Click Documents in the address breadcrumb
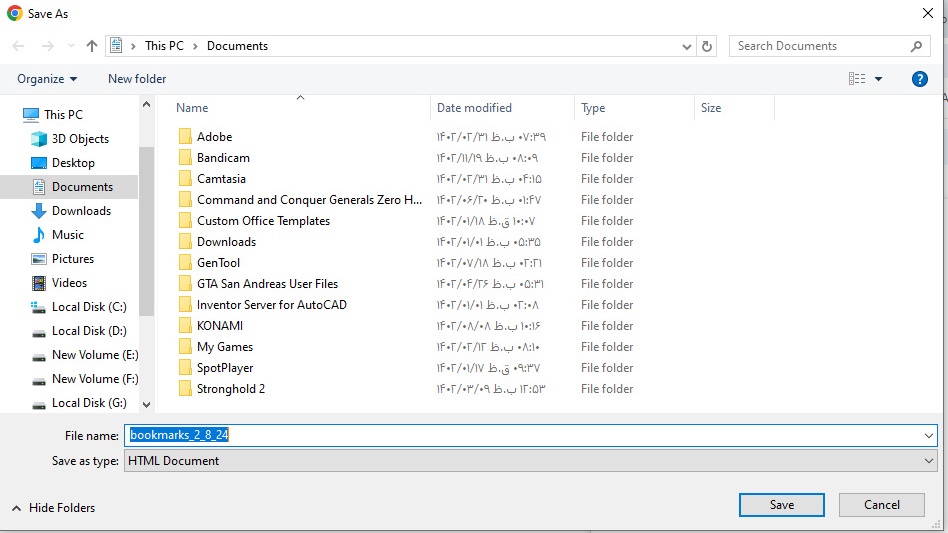 pos(237,46)
